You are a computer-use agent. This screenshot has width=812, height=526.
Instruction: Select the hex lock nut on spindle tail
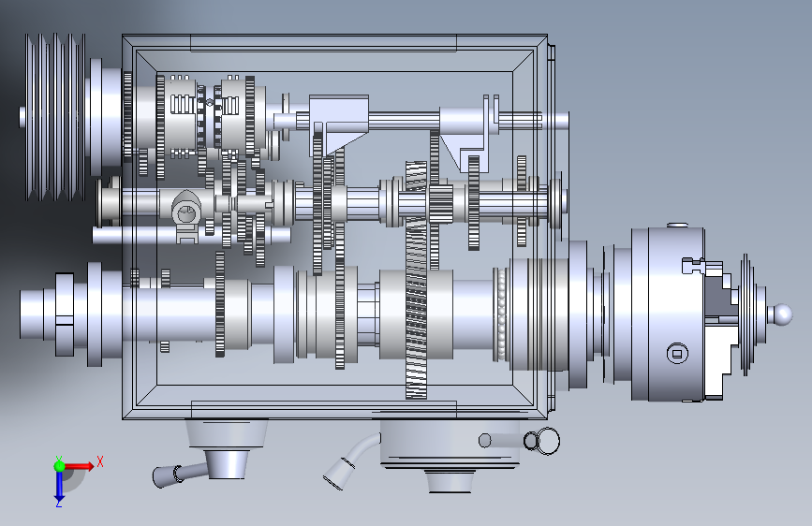point(65,314)
